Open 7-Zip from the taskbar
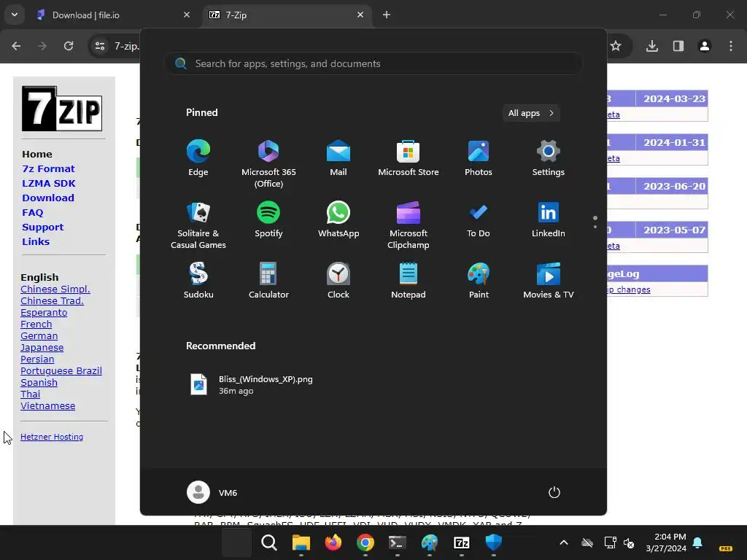747x560 pixels. point(461,542)
